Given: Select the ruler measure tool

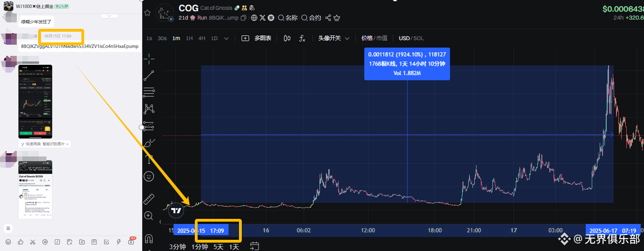Looking at the screenshot, I should tap(149, 199).
